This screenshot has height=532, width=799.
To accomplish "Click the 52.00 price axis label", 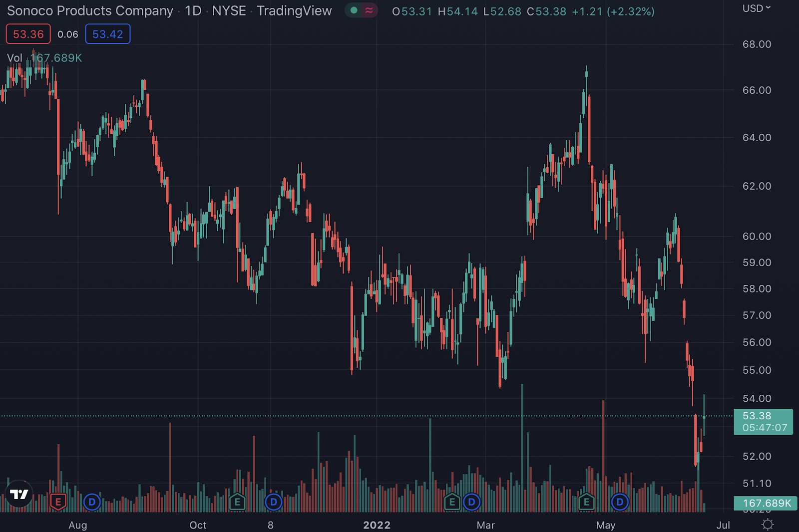I will tap(757, 457).
